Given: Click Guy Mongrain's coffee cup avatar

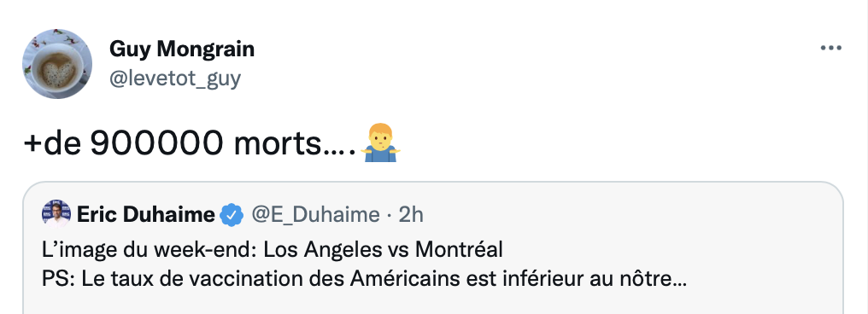Looking at the screenshot, I should pos(57,64).
